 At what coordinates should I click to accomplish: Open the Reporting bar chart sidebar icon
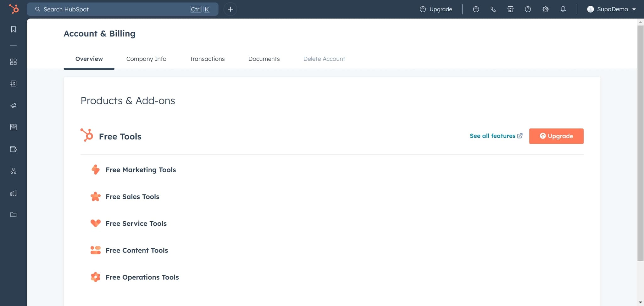point(13,193)
